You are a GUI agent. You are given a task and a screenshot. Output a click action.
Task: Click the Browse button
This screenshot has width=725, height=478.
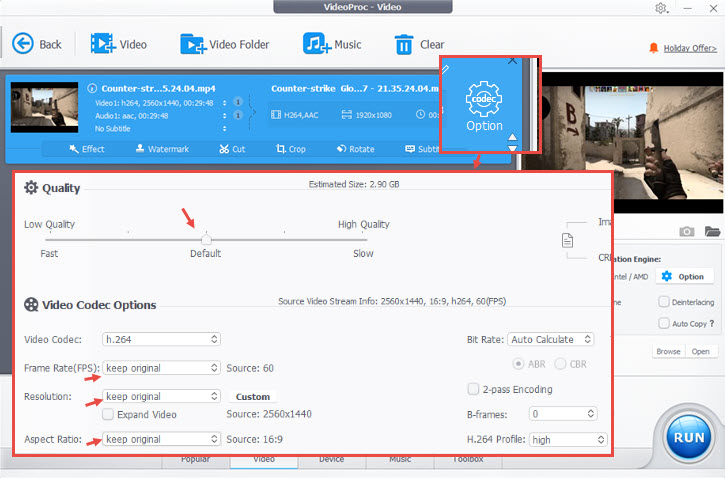pos(669,351)
